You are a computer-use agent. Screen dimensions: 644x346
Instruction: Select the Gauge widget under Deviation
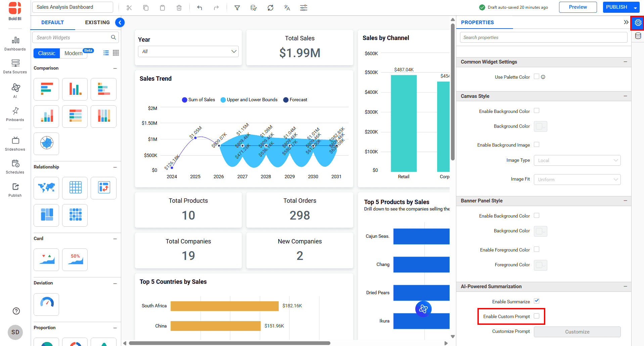tap(47, 304)
